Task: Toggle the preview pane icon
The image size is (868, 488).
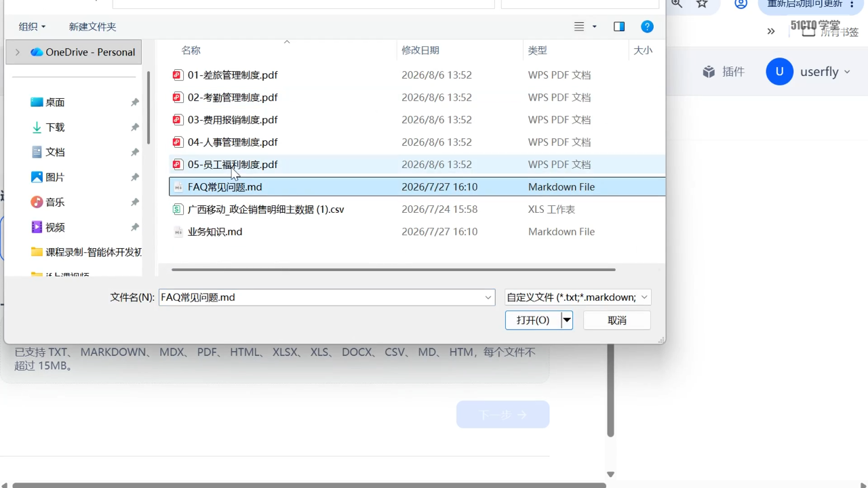Action: [x=619, y=26]
